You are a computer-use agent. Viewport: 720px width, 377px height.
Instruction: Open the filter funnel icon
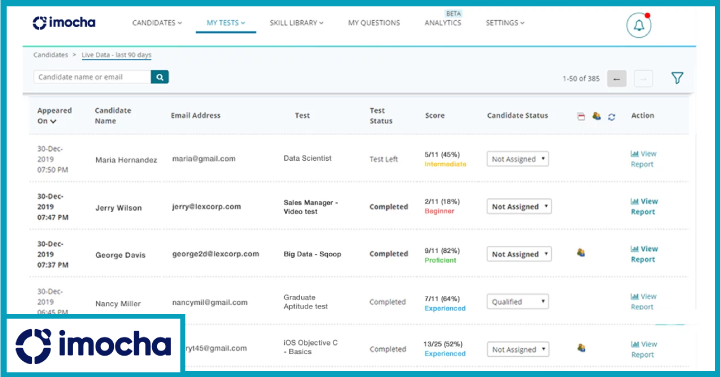click(677, 78)
